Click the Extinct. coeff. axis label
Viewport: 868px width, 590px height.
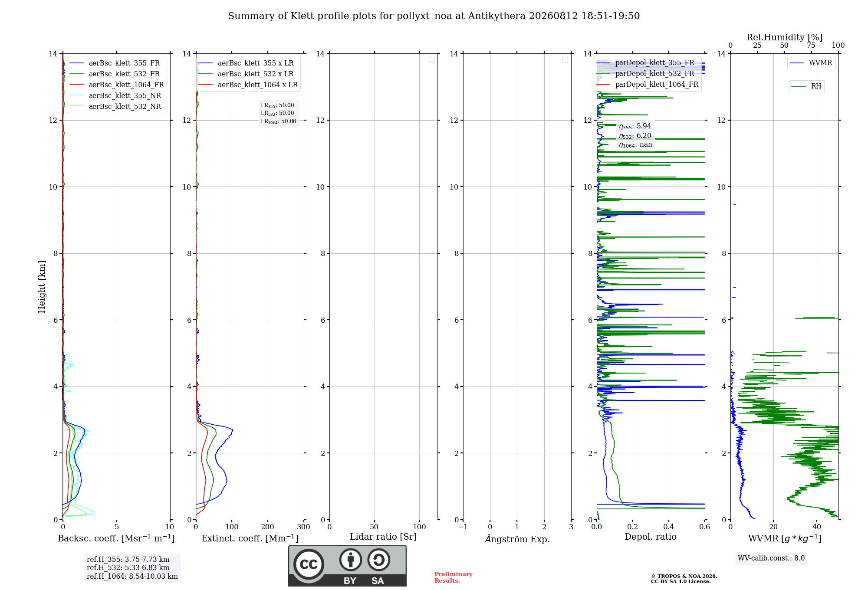coord(250,538)
